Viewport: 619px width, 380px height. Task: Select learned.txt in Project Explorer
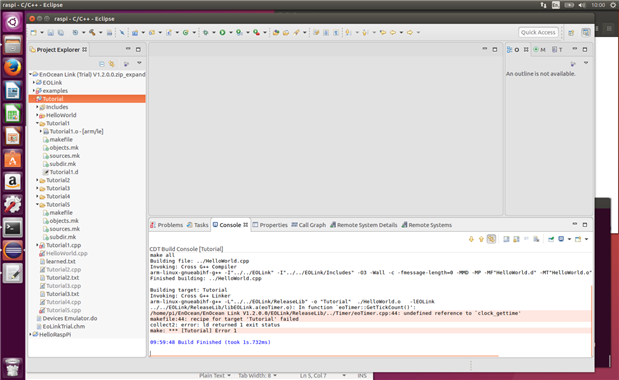(57, 261)
